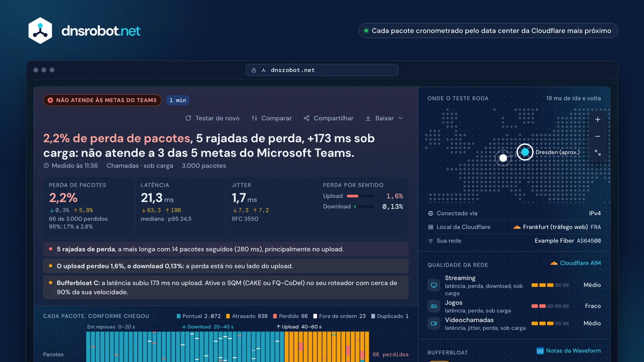Click the 2,2% packet loss value
The width and height of the screenshot is (644, 362).
point(63,198)
